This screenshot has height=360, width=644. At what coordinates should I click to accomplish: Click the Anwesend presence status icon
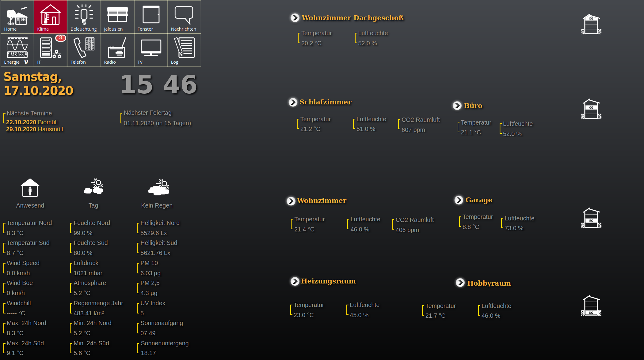pyautogui.click(x=30, y=188)
